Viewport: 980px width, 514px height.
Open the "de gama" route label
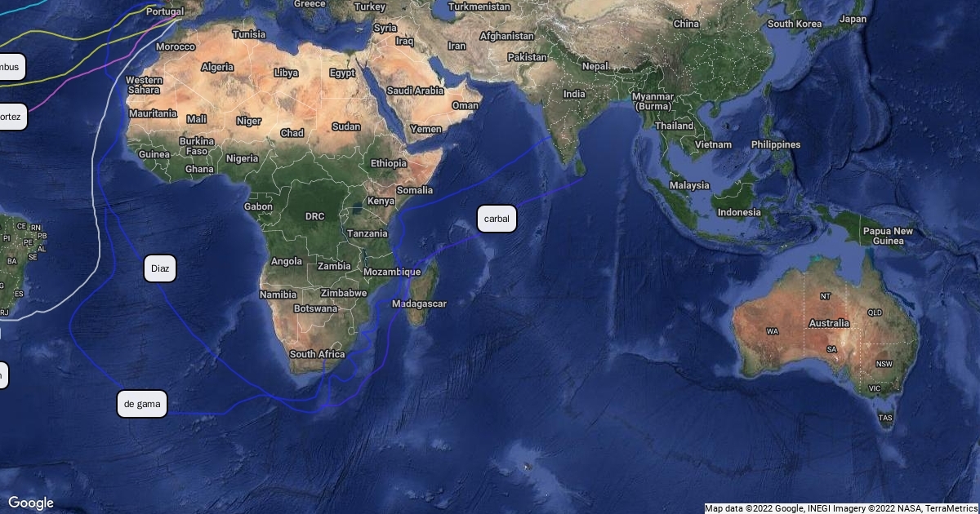[x=142, y=404]
